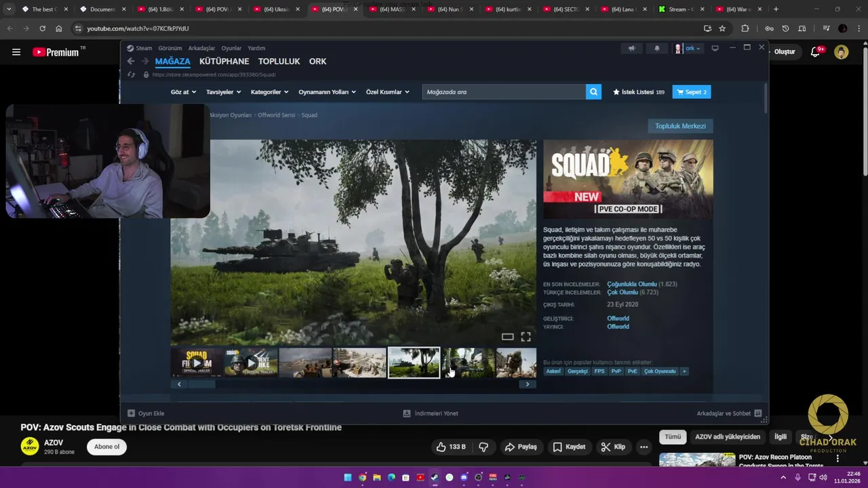Reload the page in Chrome
Image resolution: width=868 pixels, height=488 pixels.
42,28
